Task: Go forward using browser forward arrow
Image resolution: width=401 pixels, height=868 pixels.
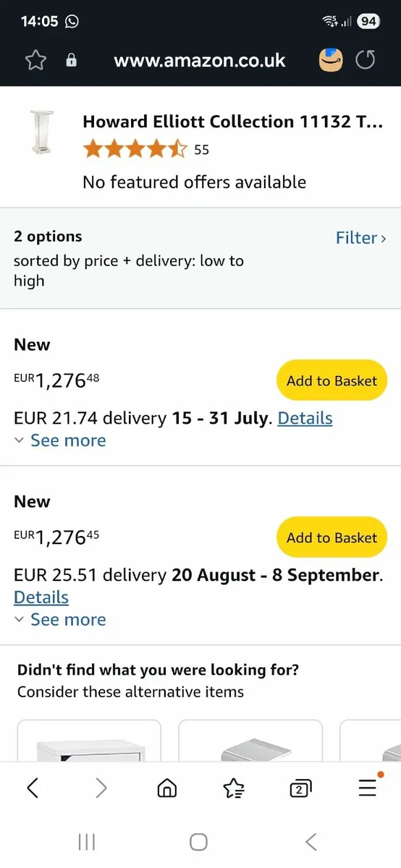Action: (101, 788)
